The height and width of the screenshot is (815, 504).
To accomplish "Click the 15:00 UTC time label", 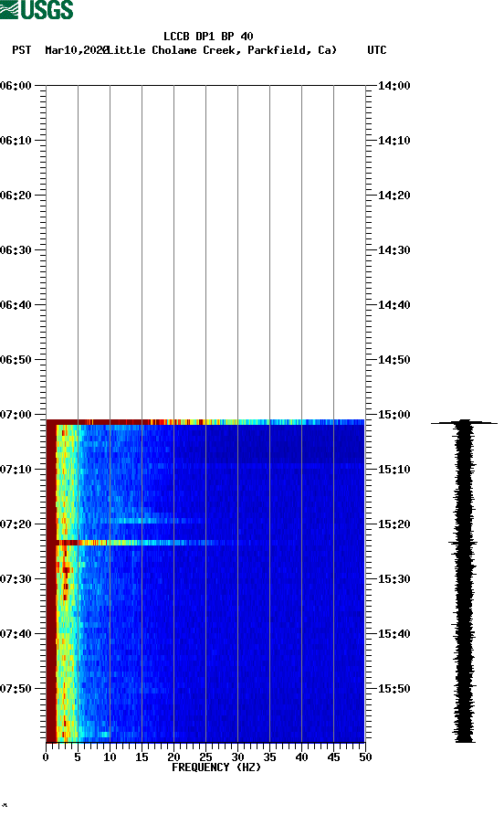I will click(x=394, y=414).
